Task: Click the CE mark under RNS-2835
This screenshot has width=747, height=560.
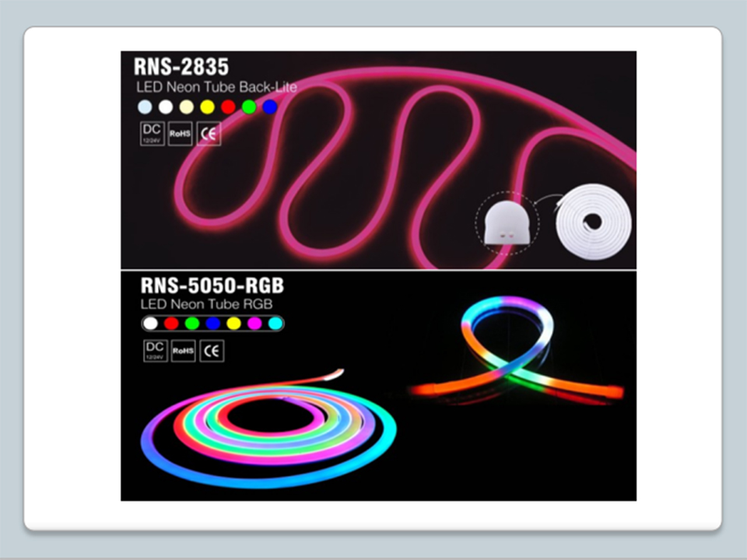Action: click(209, 133)
